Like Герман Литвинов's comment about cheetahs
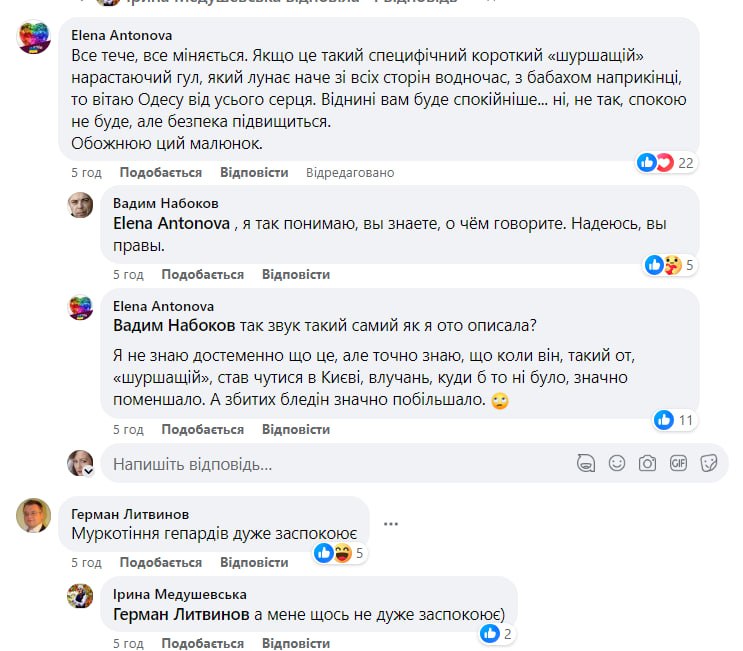 (x=133, y=562)
